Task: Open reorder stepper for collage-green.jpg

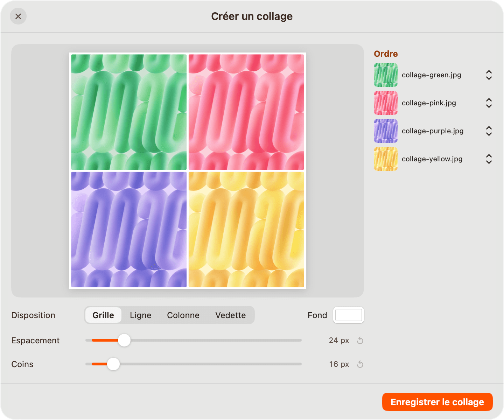Action: coord(489,75)
